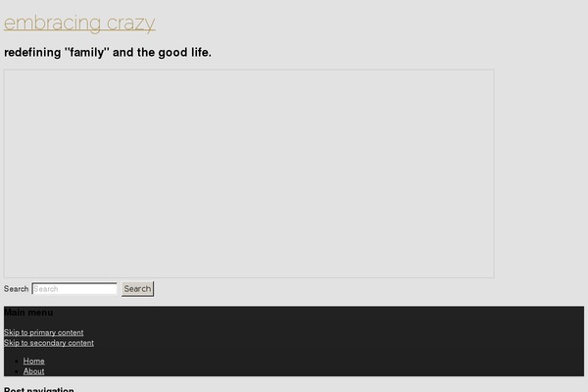Viewport: 588px width, 392px height.
Task: Open the 'embracing crazy' site title link
Action: [79, 24]
